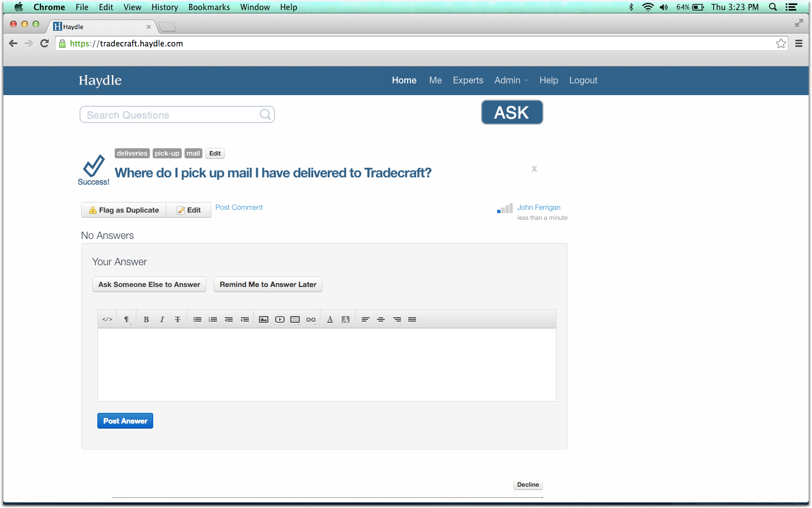Open the Apple menu

pos(18,7)
